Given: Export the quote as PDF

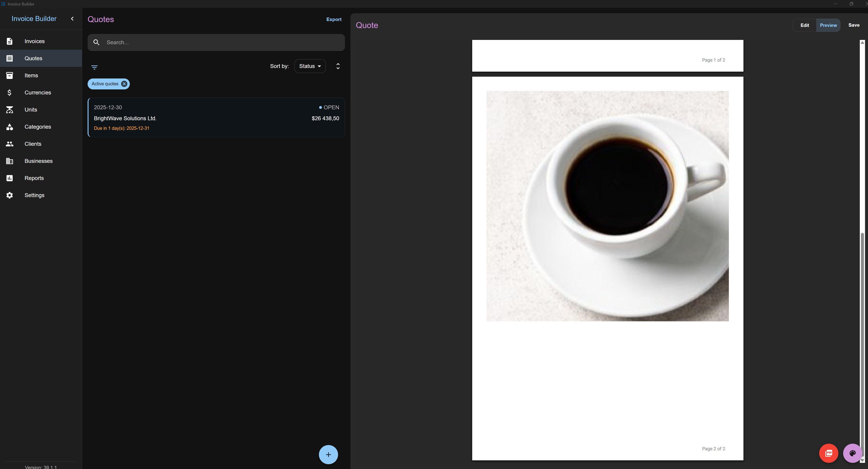Looking at the screenshot, I should click(x=829, y=453).
